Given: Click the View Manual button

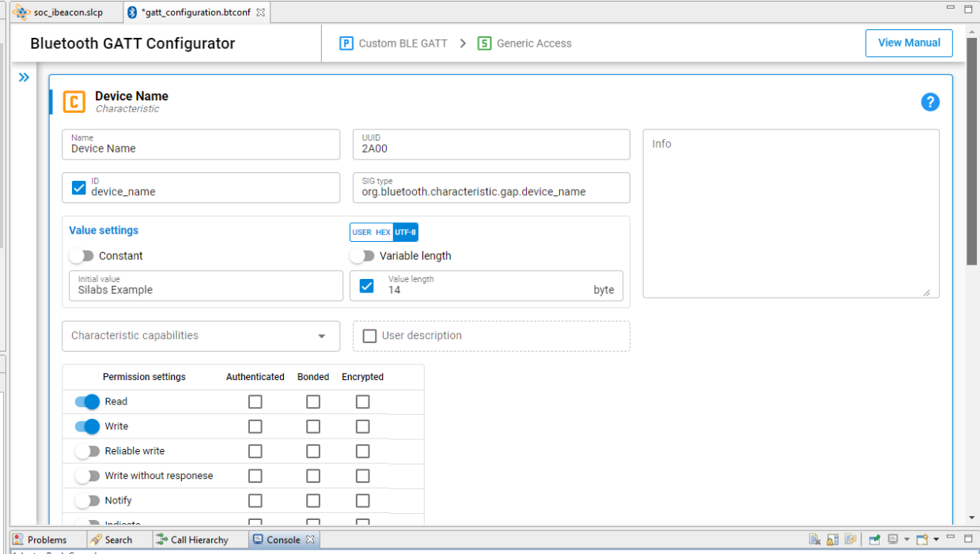Looking at the screenshot, I should click(909, 43).
